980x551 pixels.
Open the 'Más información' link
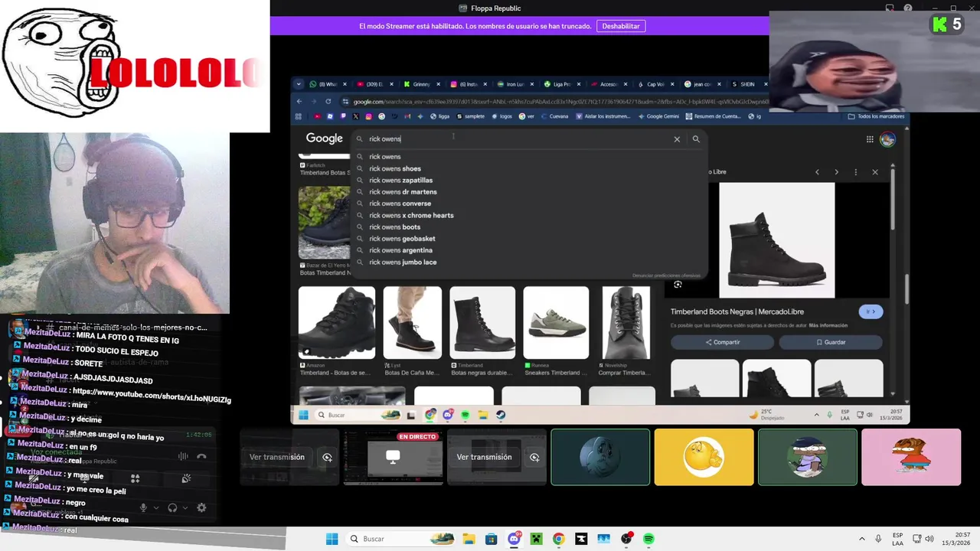tap(828, 325)
